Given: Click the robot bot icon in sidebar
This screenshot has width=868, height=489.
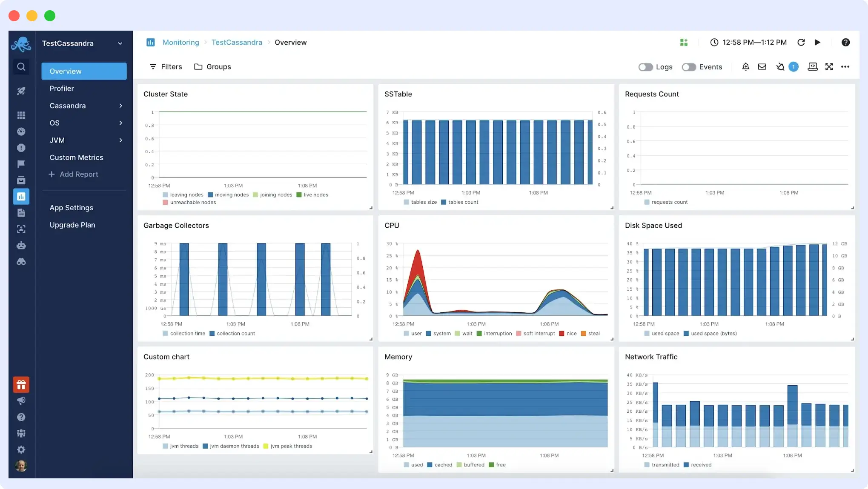Looking at the screenshot, I should tap(21, 246).
